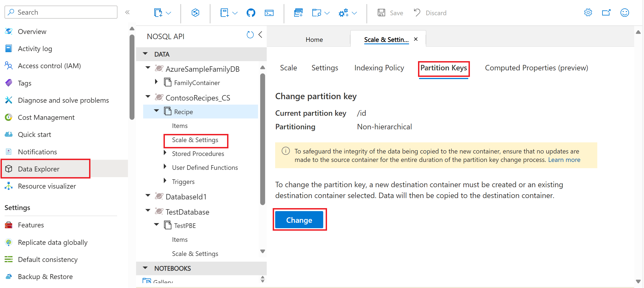Open the New Container dropdown arrow
Image resolution: width=644 pixels, height=288 pixels.
click(169, 13)
